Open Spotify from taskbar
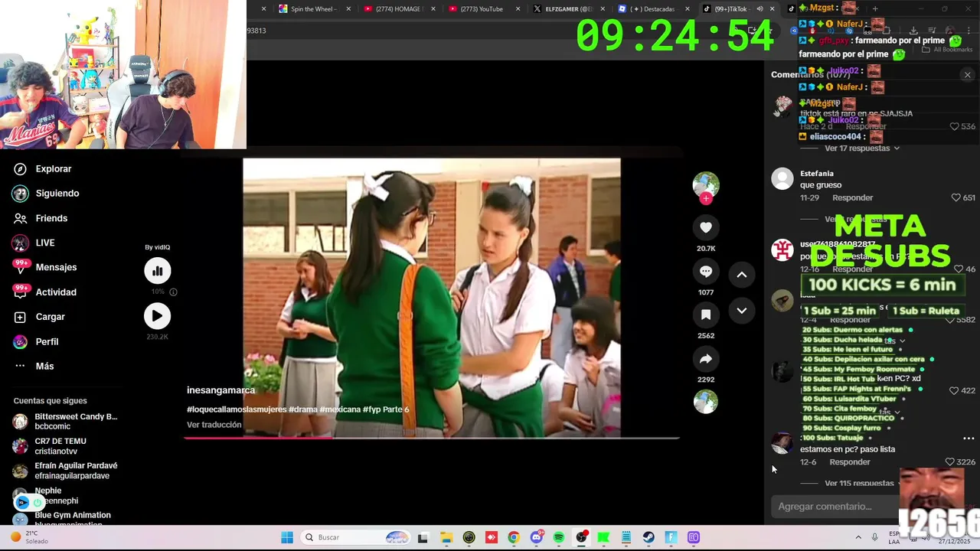This screenshot has width=980, height=551. pos(559,537)
